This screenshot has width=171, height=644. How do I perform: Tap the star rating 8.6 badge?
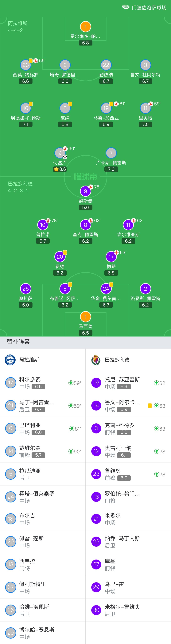click(60, 169)
